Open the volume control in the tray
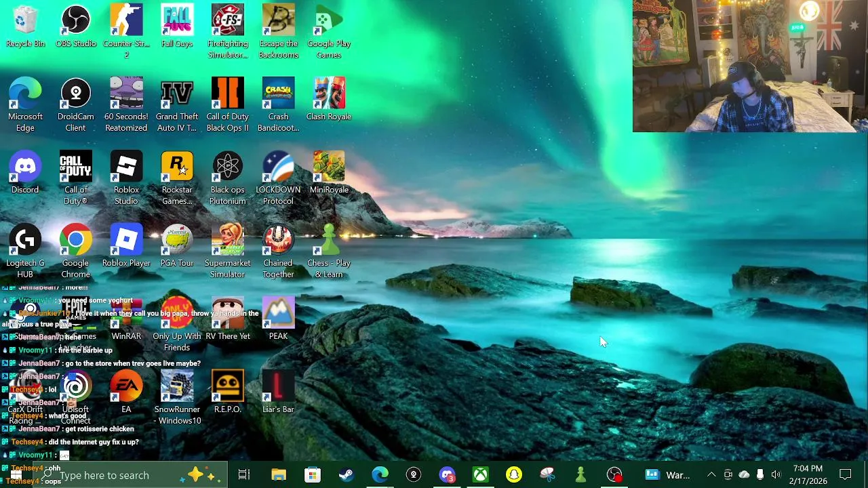The height and width of the screenshot is (488, 868). click(x=776, y=475)
